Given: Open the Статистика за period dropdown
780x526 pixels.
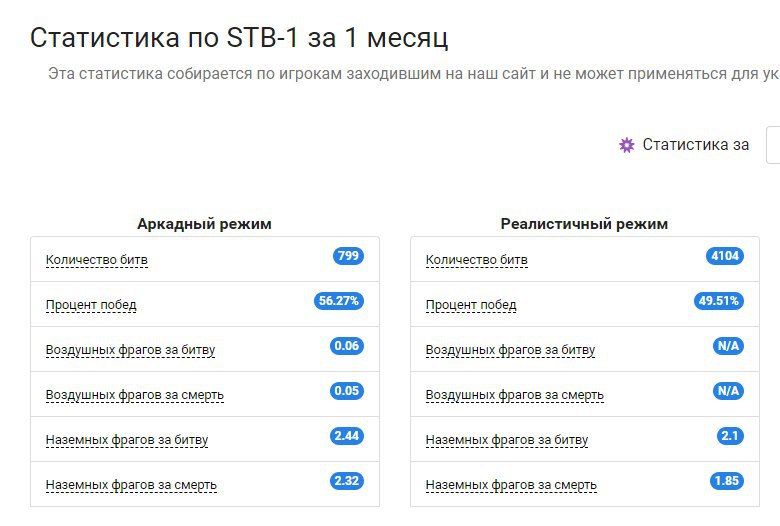Looking at the screenshot, I should (x=773, y=145).
